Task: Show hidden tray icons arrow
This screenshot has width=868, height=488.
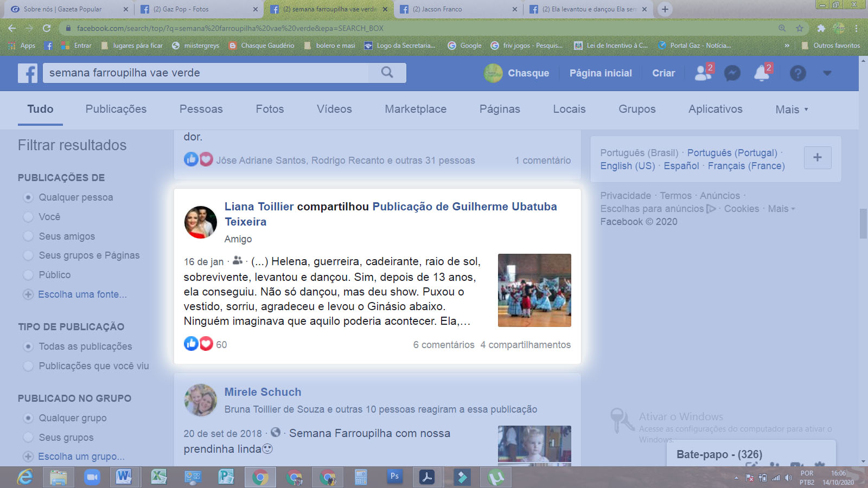Action: click(x=736, y=478)
